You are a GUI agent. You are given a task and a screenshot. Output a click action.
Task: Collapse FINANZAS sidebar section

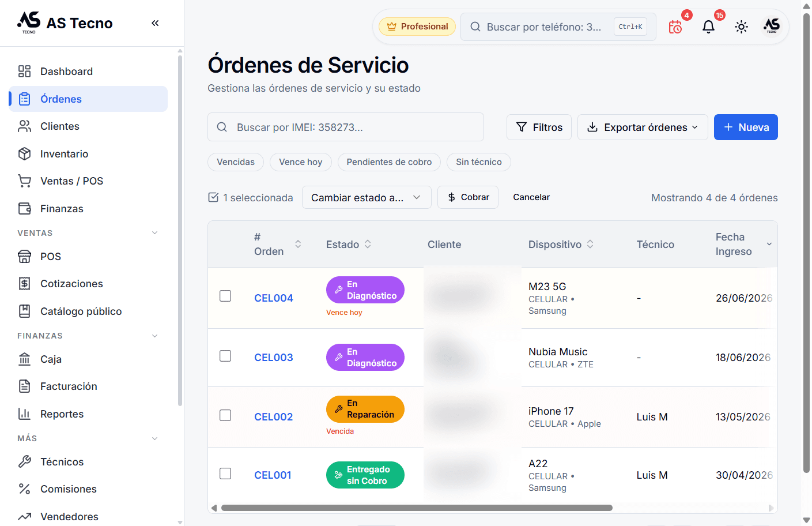pyautogui.click(x=154, y=336)
